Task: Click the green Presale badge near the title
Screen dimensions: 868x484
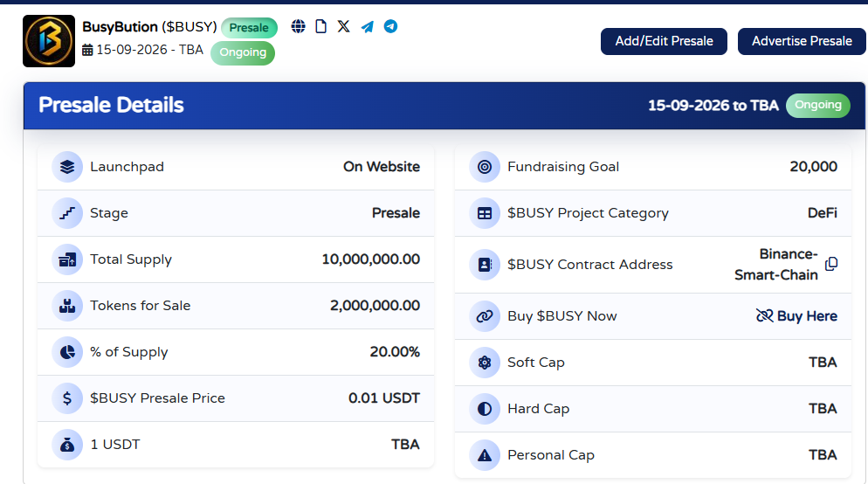Action: tap(249, 28)
